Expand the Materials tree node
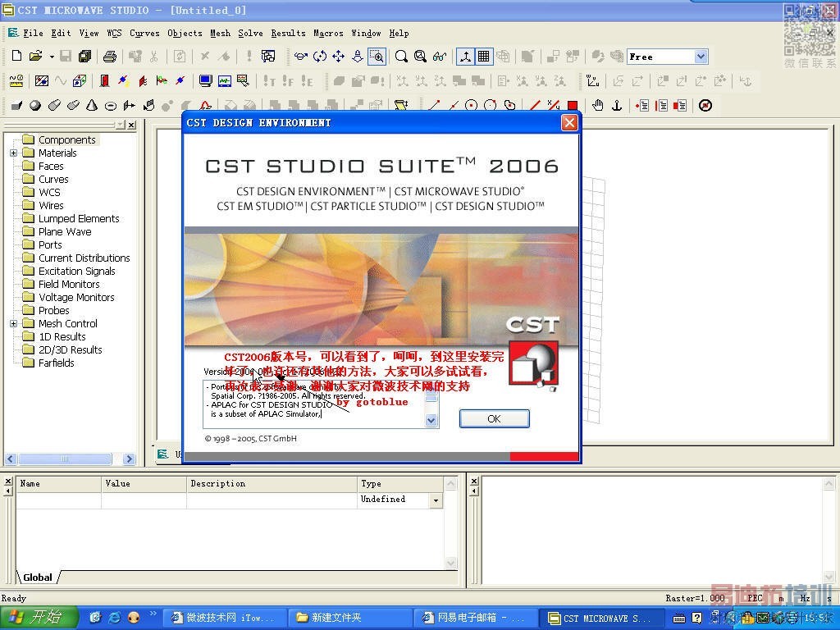 (x=13, y=153)
